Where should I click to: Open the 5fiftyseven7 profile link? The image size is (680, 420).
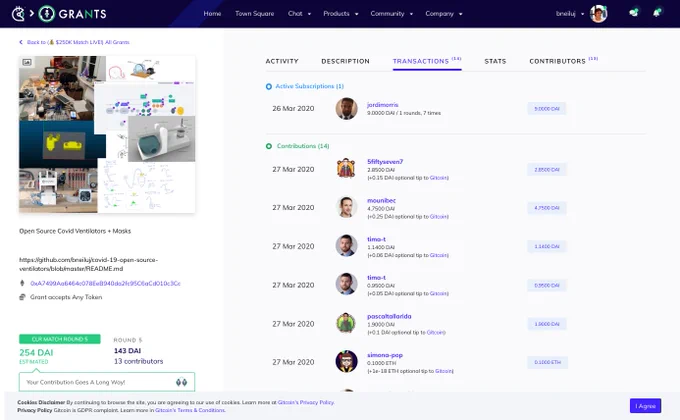point(385,161)
